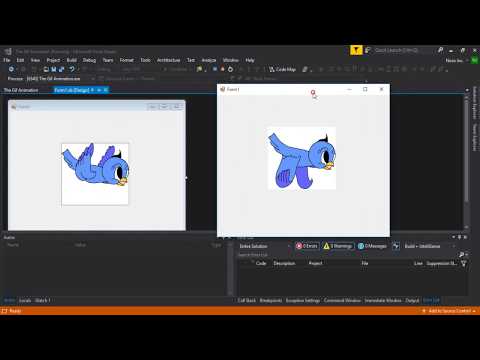480x360 pixels.
Task: Toggle the 0 Errors filter button
Action: (x=307, y=246)
